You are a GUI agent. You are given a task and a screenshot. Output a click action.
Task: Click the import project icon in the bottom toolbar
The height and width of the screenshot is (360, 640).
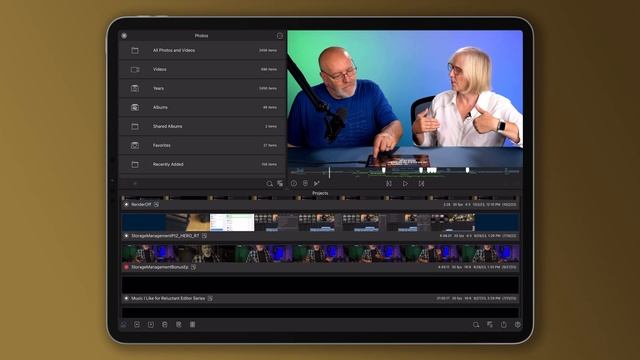click(x=137, y=324)
